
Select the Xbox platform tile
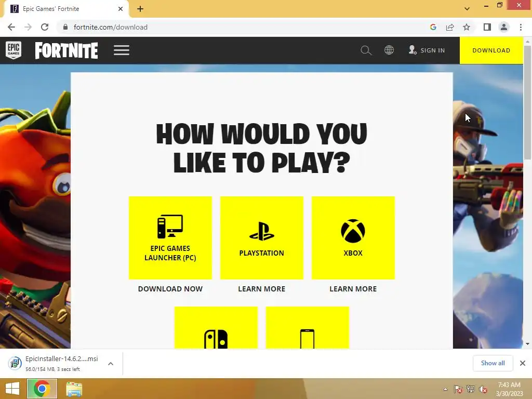[x=353, y=238]
